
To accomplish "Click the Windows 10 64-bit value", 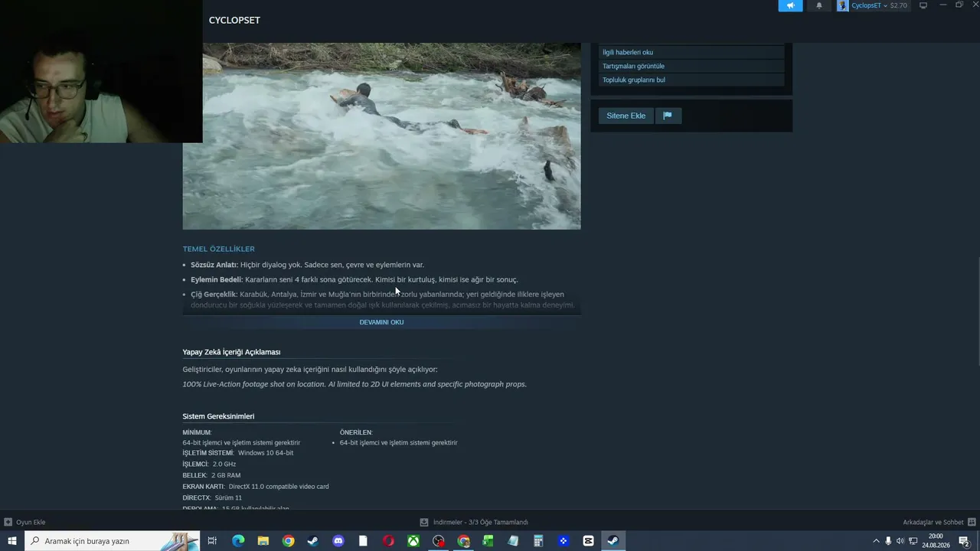I will pyautogui.click(x=266, y=453).
